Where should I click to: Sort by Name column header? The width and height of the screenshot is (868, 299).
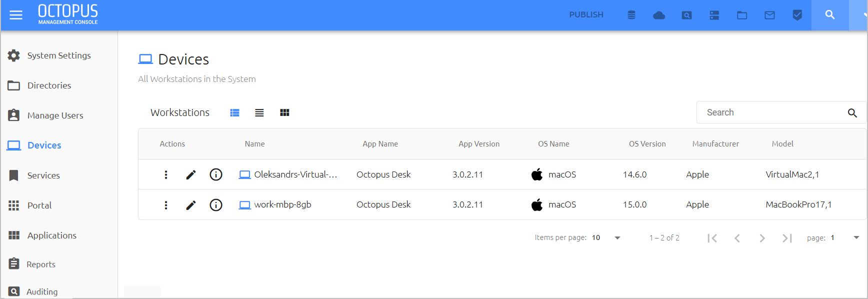pyautogui.click(x=254, y=144)
